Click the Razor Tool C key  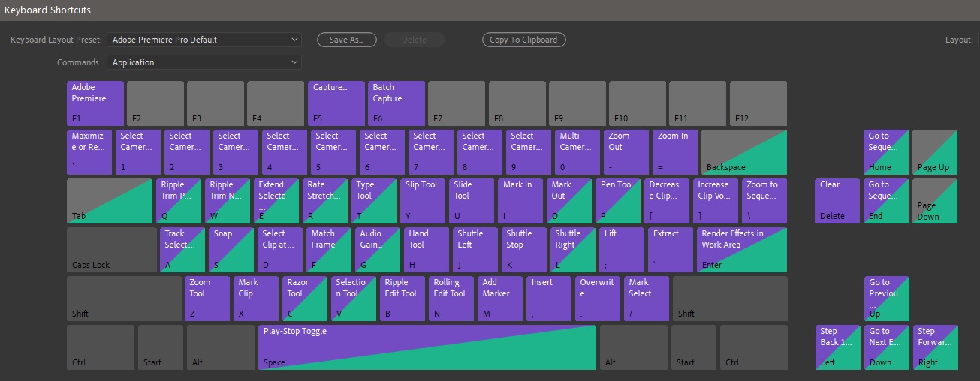[x=304, y=298]
